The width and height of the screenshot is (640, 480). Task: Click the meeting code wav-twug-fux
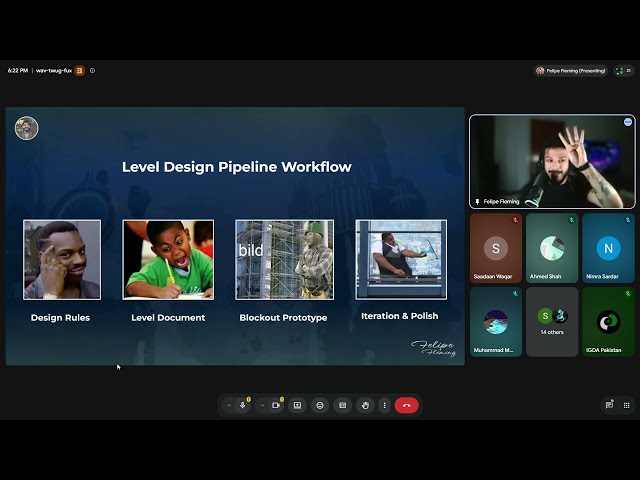pos(54,71)
